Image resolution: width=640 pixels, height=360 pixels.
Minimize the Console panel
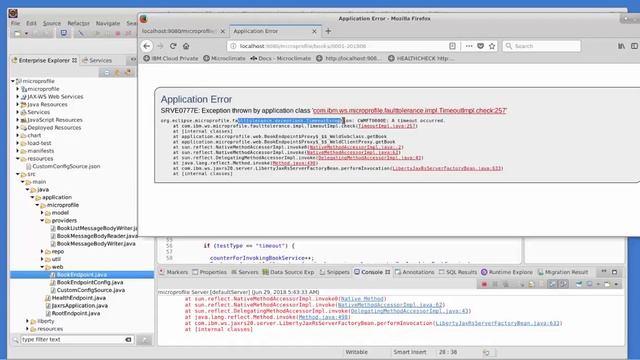(x=604, y=272)
